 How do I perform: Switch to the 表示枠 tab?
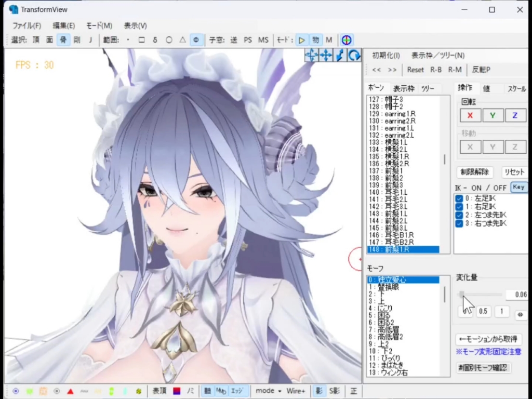tap(404, 88)
